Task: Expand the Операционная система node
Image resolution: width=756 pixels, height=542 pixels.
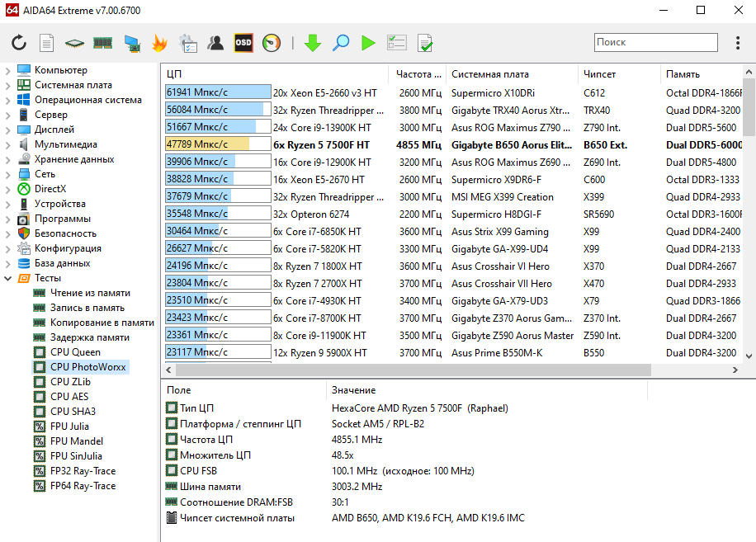Action: pos(7,100)
